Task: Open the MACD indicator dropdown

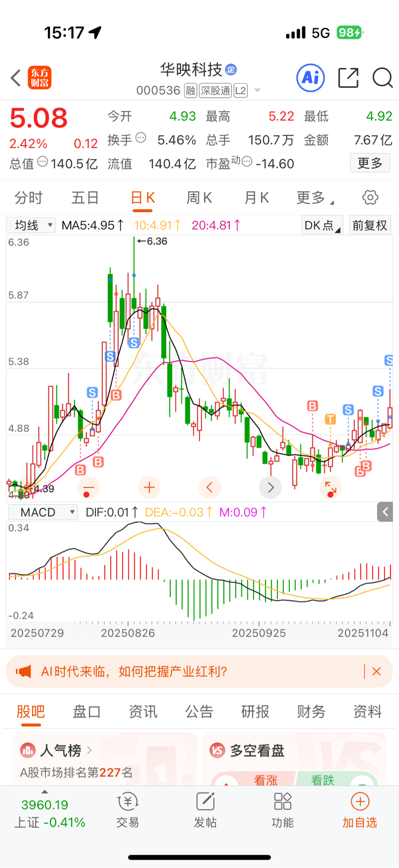Action: (43, 512)
